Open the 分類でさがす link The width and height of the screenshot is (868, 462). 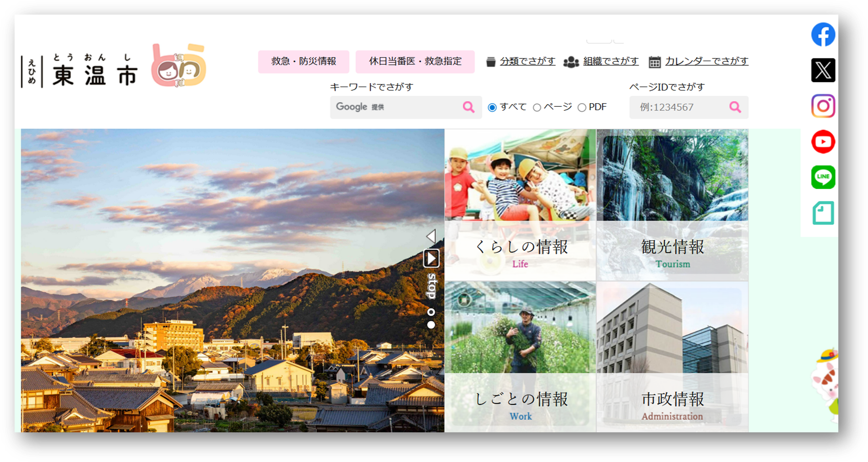(x=527, y=61)
